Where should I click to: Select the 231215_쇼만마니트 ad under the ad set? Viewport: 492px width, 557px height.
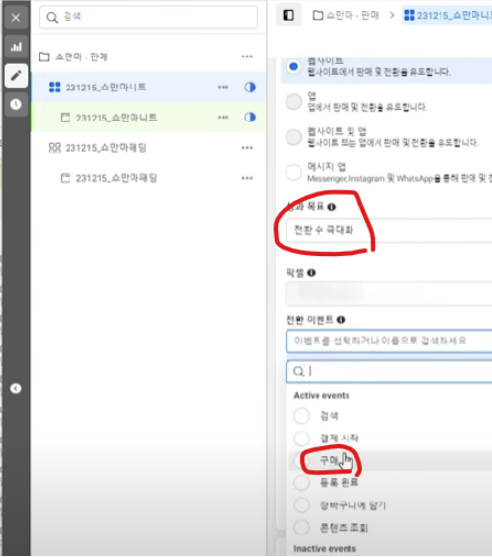coord(148,117)
